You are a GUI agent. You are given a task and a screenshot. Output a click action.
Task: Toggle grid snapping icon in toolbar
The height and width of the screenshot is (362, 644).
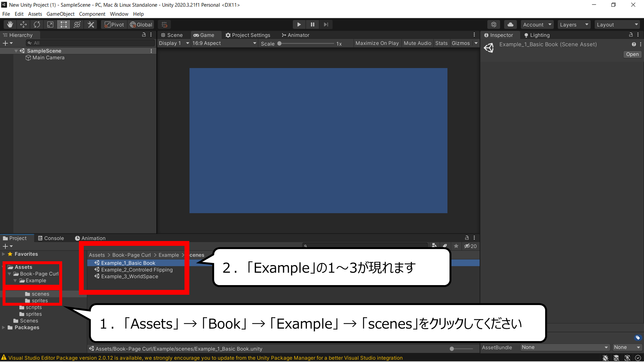164,24
